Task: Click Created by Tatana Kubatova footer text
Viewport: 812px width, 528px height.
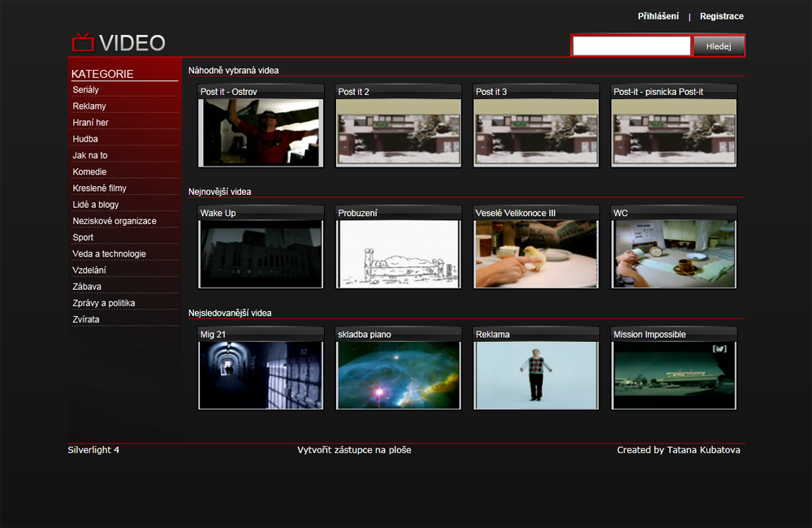Action: point(678,450)
